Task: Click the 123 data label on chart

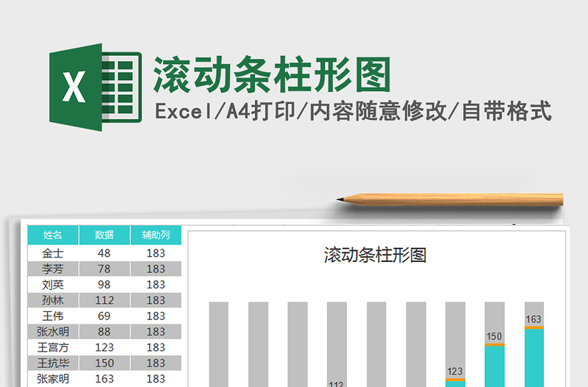Action: click(454, 372)
